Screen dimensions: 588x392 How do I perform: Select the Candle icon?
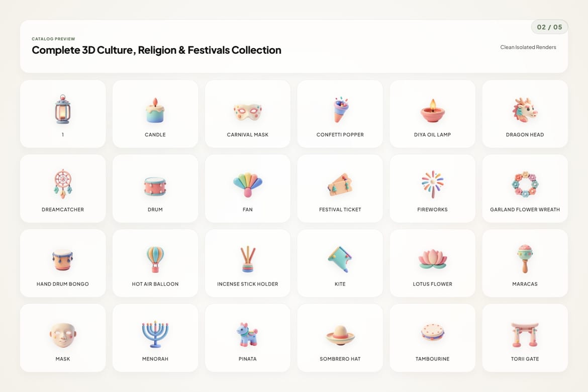coord(155,110)
